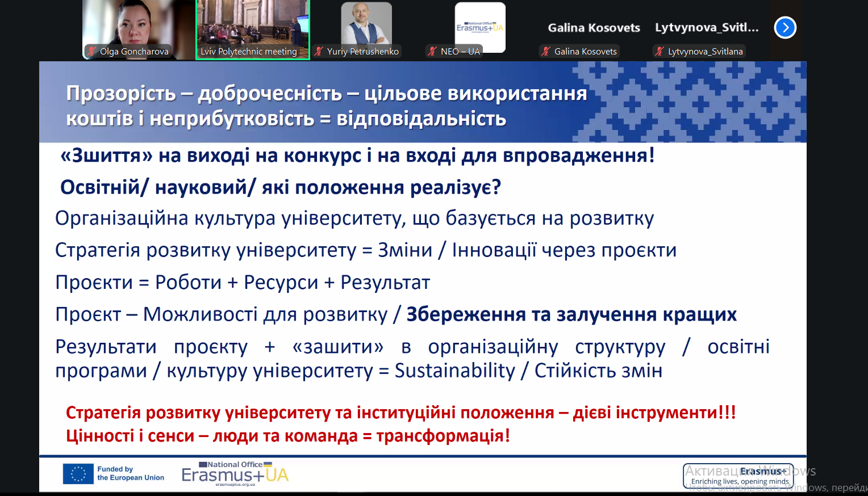Click the Erasmus+ Enriching lives badge
This screenshot has width=868, height=496.
point(738,476)
